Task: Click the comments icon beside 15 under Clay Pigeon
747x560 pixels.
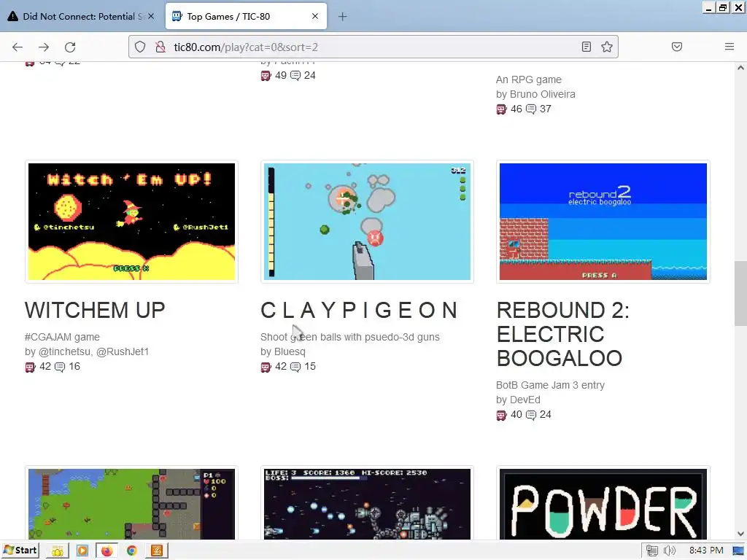Action: (295, 367)
